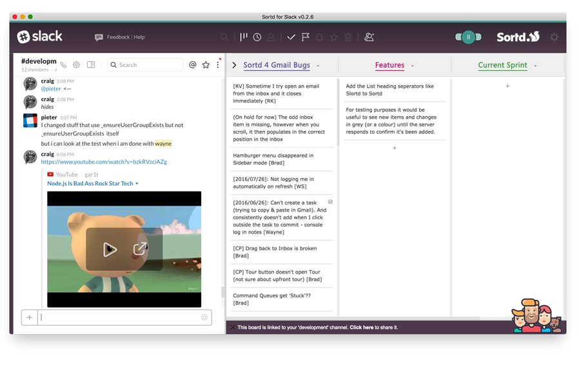Click 12 members count
This screenshot has width=588, height=365.
click(35, 70)
